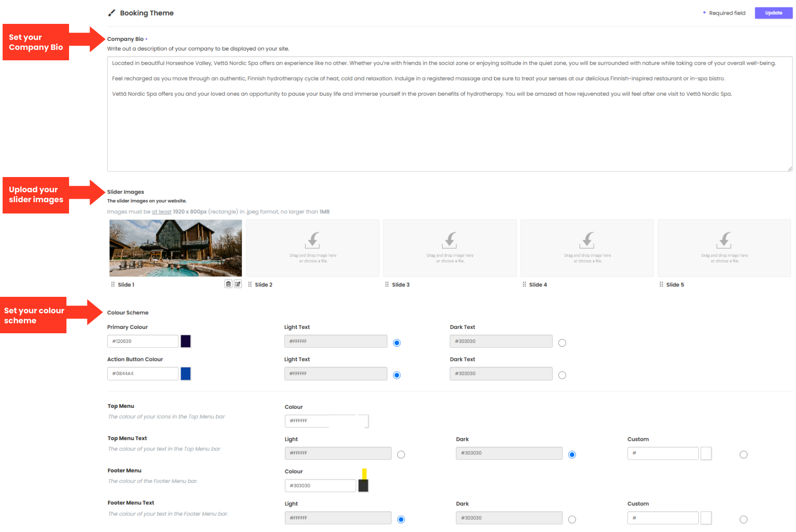Click the drag handle beside Slide 3
796x532 pixels.
[x=387, y=285]
